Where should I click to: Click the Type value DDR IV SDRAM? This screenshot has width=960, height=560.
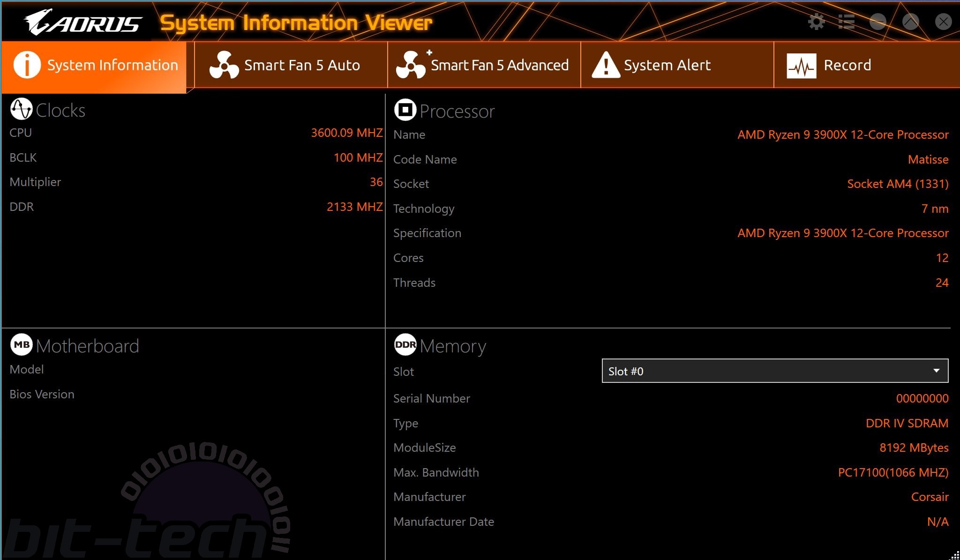click(x=907, y=423)
